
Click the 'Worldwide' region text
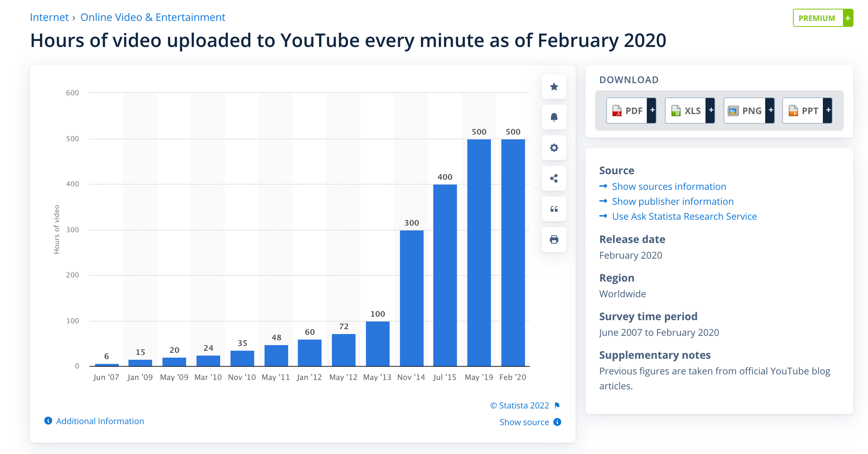point(622,294)
